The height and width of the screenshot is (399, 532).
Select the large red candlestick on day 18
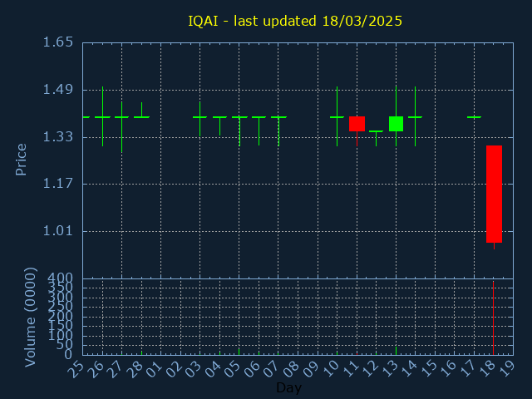tap(494, 194)
